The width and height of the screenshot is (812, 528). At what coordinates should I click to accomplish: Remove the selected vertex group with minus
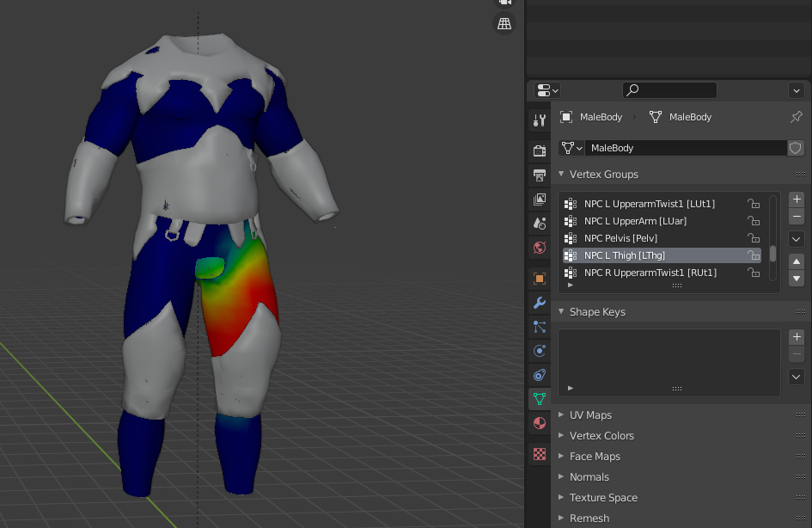pos(797,216)
